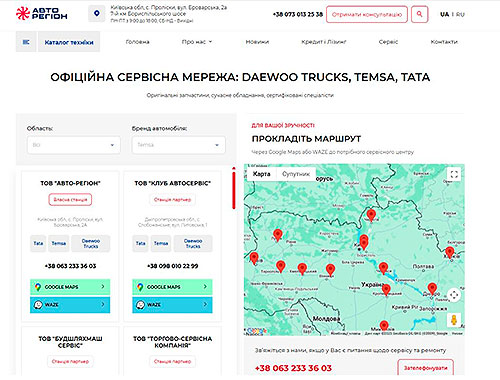Open the Бренд автомобіля dropdown
The image size is (500, 380).
pos(179,145)
